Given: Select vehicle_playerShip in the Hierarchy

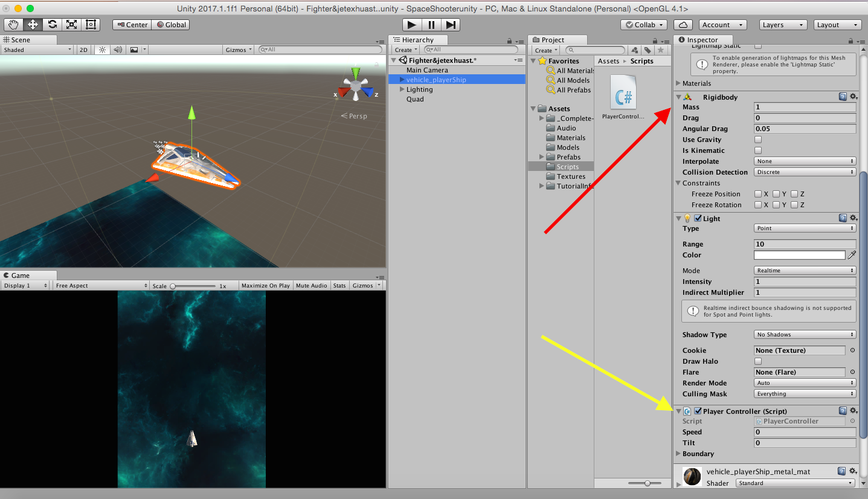Looking at the screenshot, I should click(435, 79).
